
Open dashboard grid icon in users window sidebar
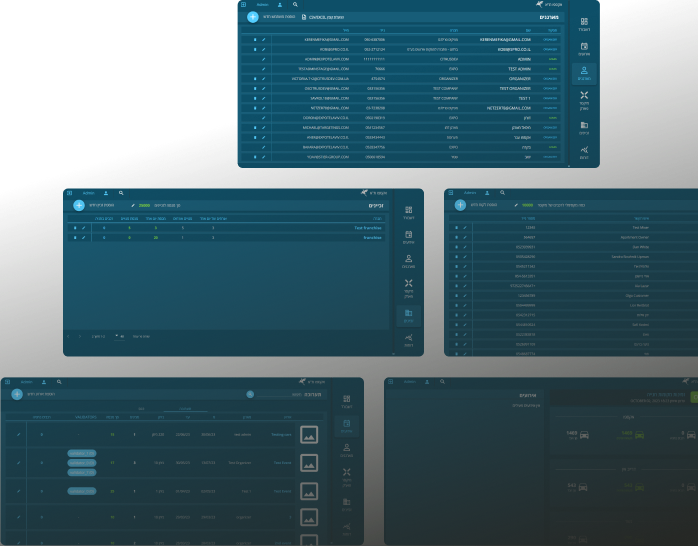584,21
